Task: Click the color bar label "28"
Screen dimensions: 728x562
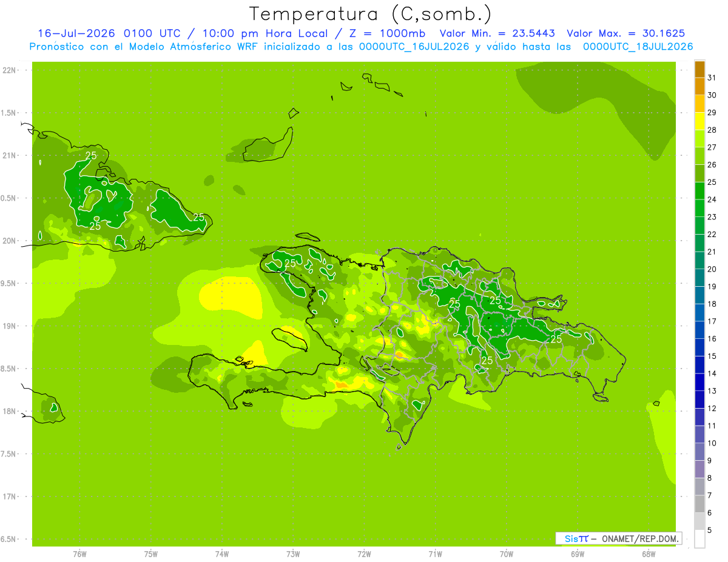Action: [712, 130]
